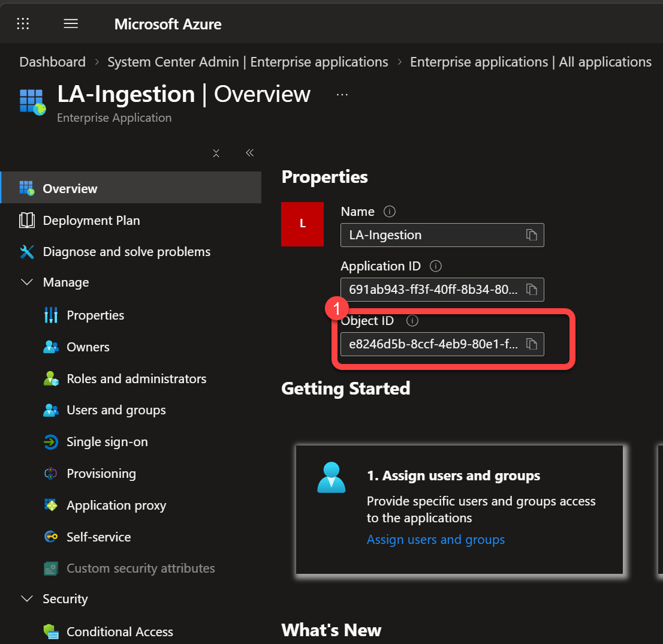The image size is (663, 644).
Task: Open System Center Admin Enterprise applications breadcrumb
Action: (248, 62)
